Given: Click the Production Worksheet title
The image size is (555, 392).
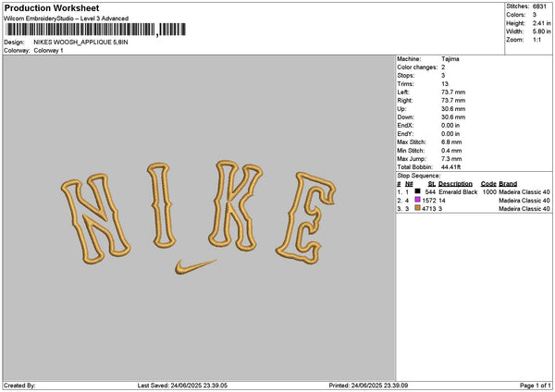Looking at the screenshot, I should coord(52,7).
